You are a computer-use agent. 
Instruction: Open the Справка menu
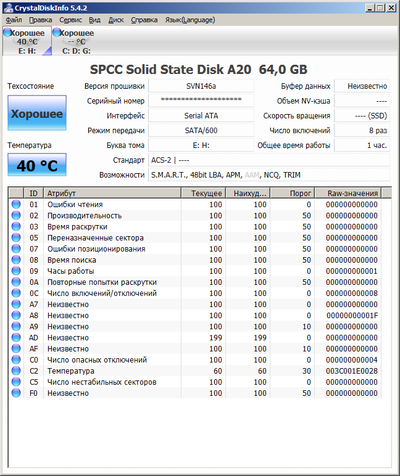(x=144, y=20)
